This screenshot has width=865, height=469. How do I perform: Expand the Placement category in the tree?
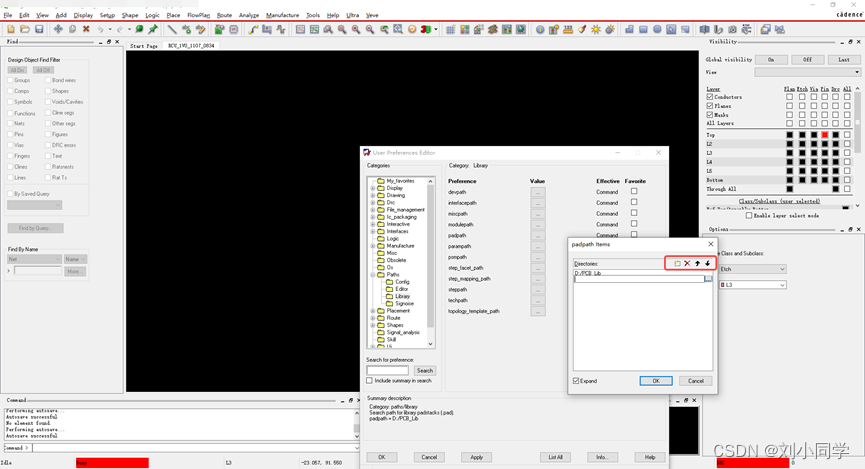(373, 311)
